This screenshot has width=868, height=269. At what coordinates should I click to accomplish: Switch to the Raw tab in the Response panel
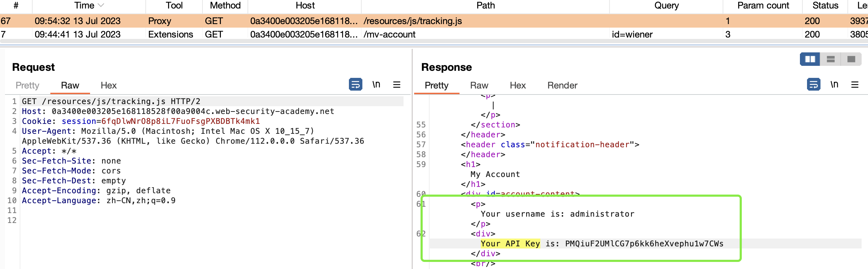(x=479, y=85)
